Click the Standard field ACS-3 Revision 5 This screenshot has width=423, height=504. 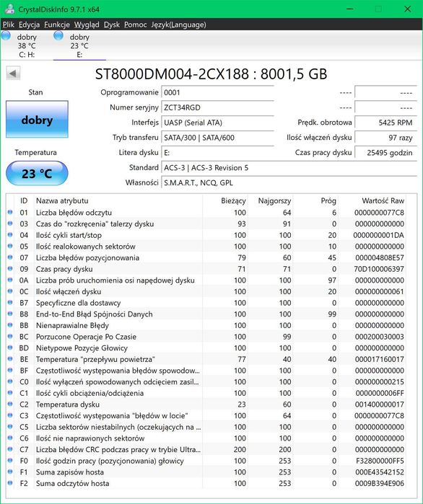289,168
